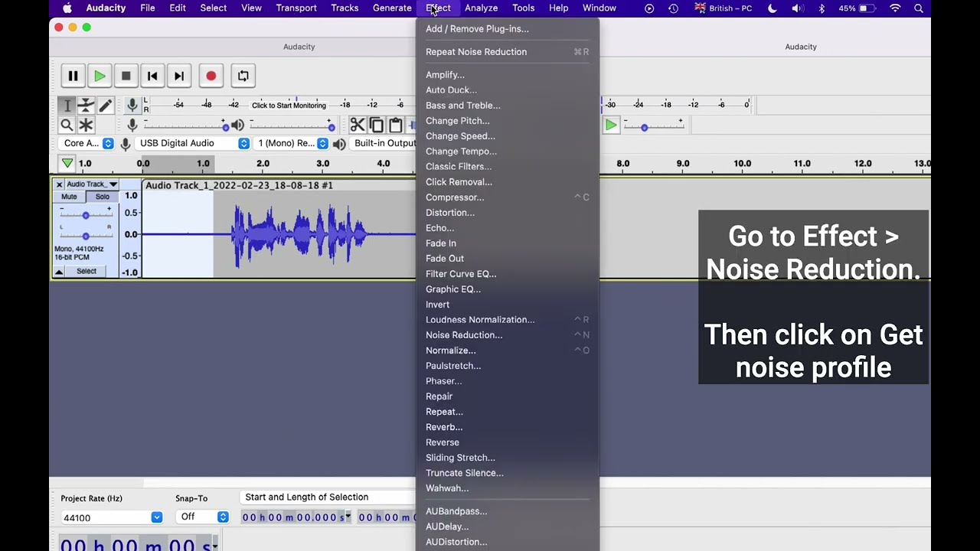This screenshot has width=980, height=551.
Task: Choose Truncate Silence... effect
Action: coord(507,473)
